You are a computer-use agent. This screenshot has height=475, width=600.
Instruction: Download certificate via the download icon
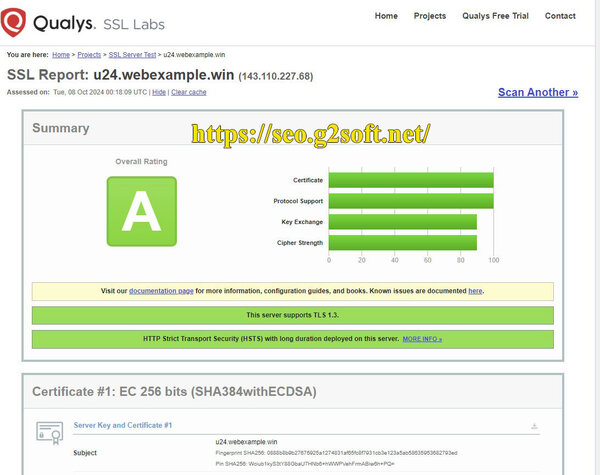click(x=534, y=426)
